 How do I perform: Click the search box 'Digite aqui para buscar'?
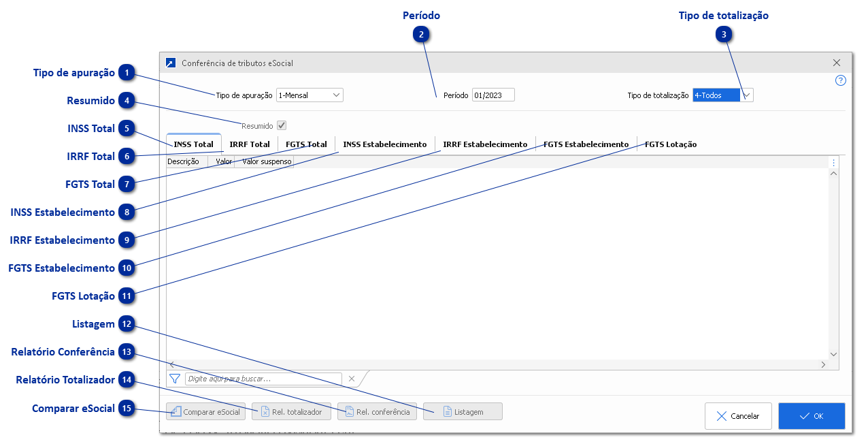(x=263, y=379)
